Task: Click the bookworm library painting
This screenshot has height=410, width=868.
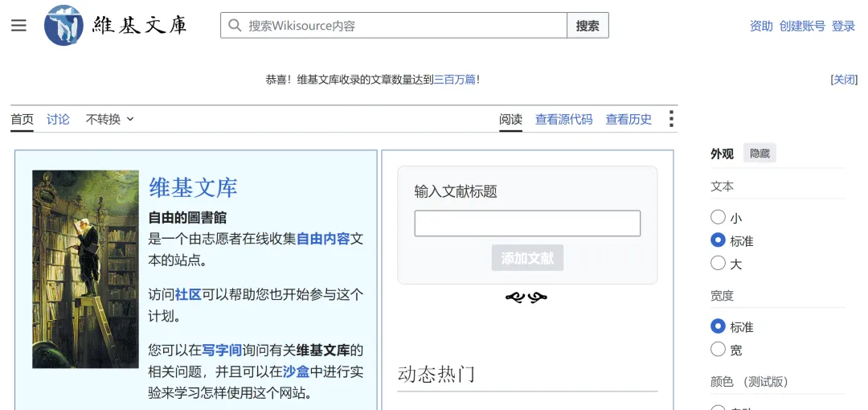Action: (x=86, y=269)
